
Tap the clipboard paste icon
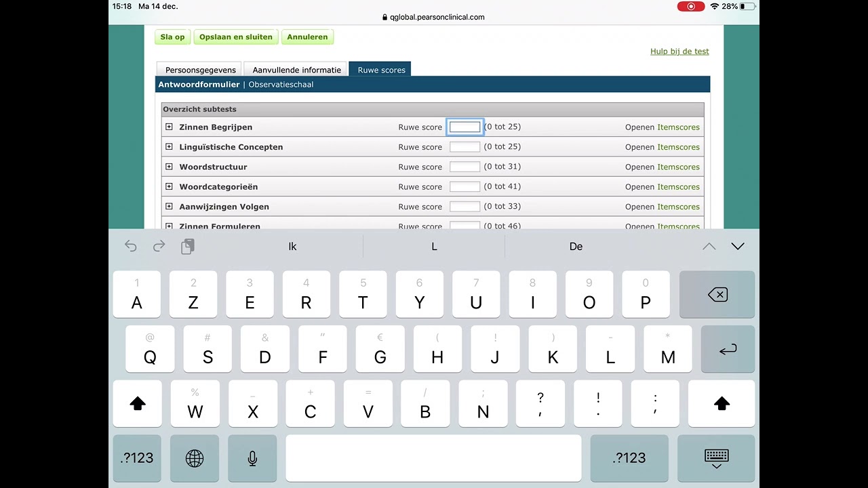click(188, 247)
